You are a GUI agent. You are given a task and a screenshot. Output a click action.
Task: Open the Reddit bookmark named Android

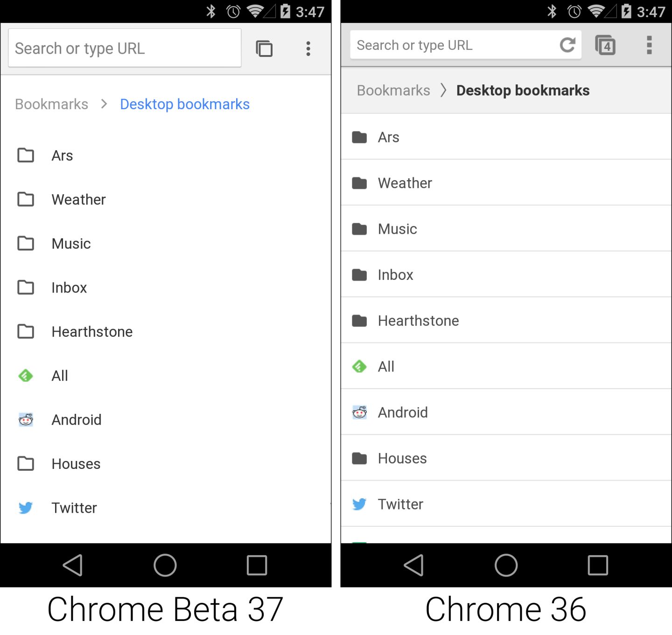77,419
